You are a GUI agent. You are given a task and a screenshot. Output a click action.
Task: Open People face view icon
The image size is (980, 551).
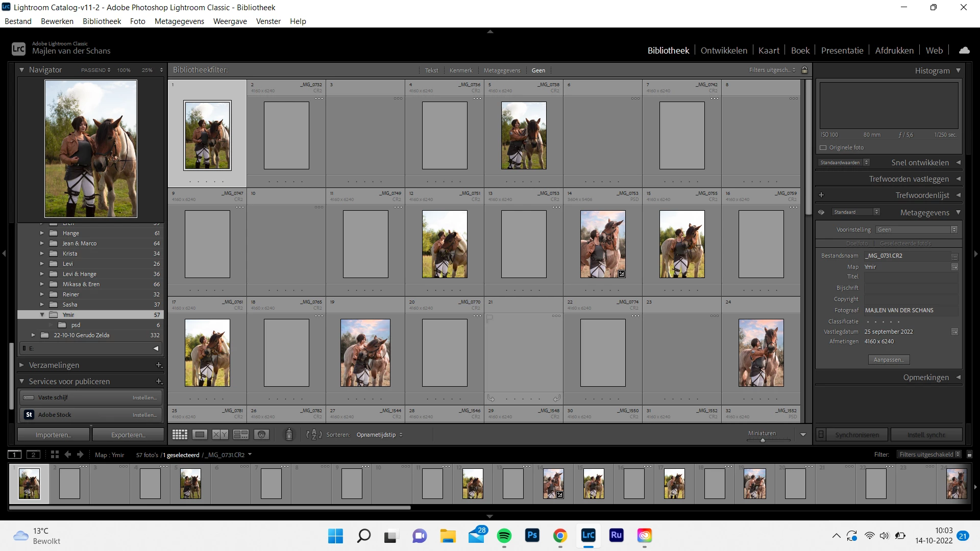coord(261,435)
